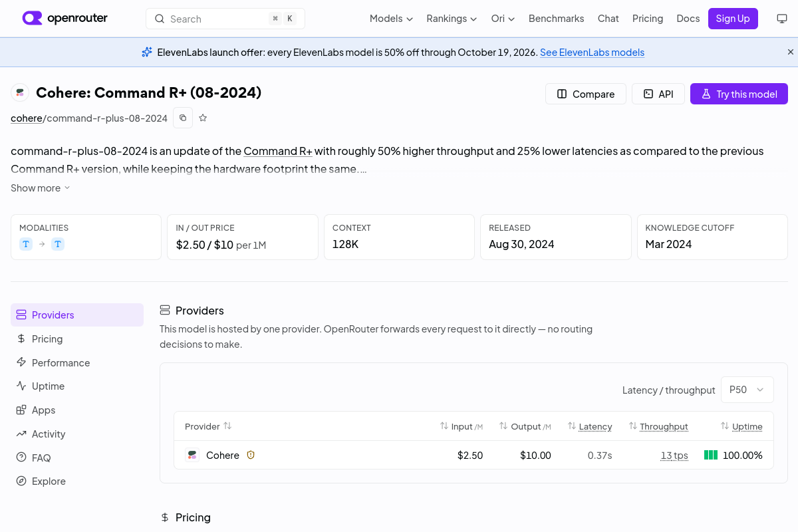Open FAQ section in sidebar

(x=77, y=458)
